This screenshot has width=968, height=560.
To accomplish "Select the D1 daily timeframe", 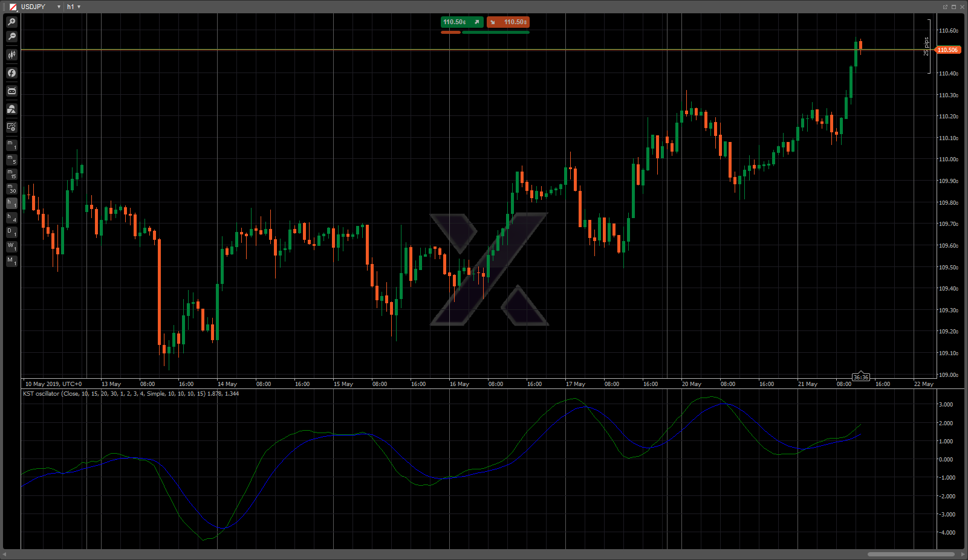I will coord(11,232).
